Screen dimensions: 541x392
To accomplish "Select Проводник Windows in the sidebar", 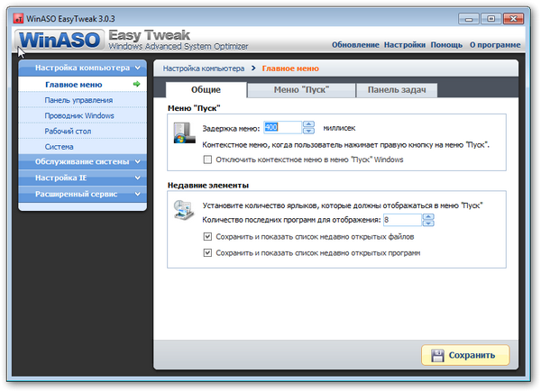I will (79, 115).
